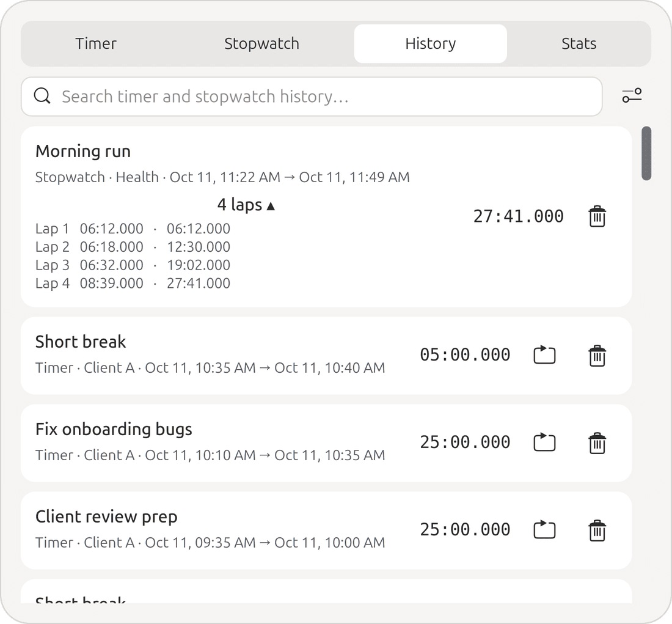Delete the Client review prep entry
Viewport: 672px width, 624px height.
tap(597, 530)
